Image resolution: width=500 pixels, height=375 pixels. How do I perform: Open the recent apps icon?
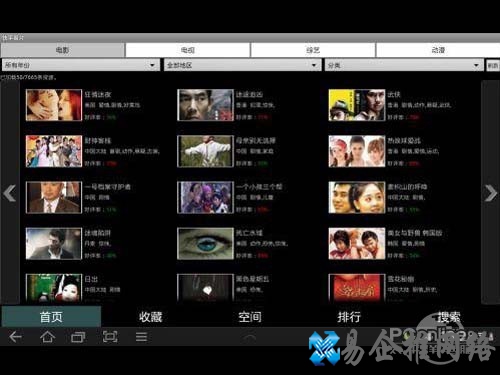point(78,337)
